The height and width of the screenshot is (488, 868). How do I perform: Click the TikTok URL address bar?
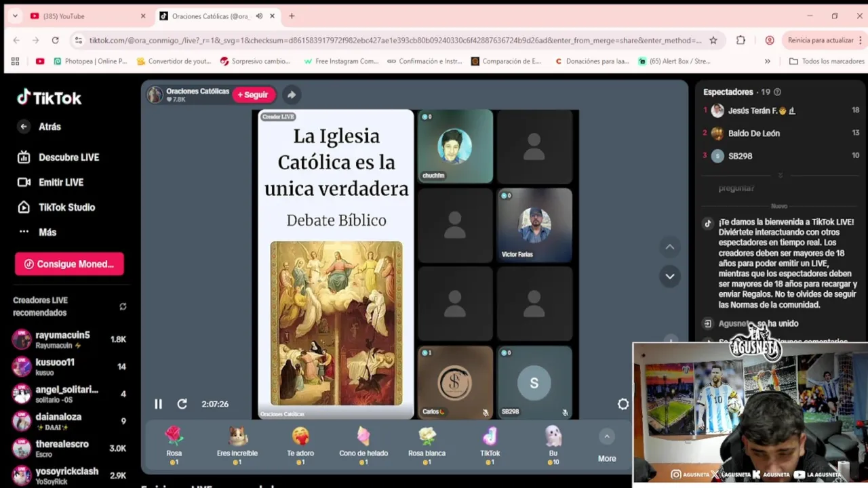(395, 40)
